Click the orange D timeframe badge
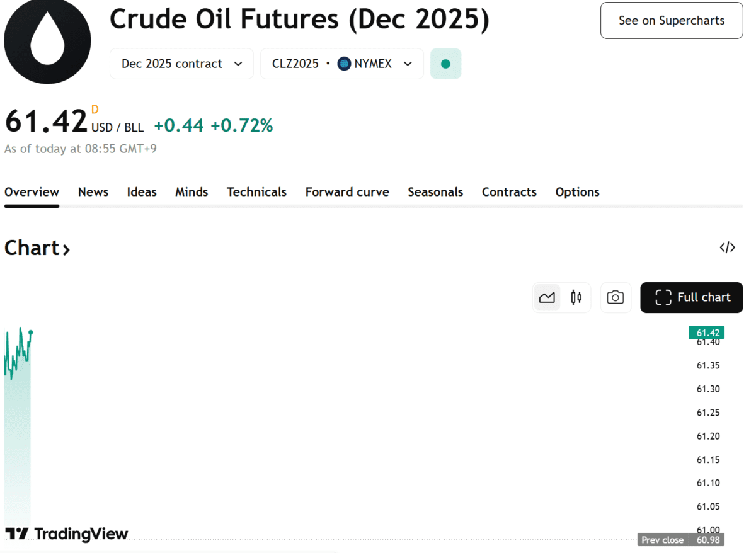 (x=95, y=109)
